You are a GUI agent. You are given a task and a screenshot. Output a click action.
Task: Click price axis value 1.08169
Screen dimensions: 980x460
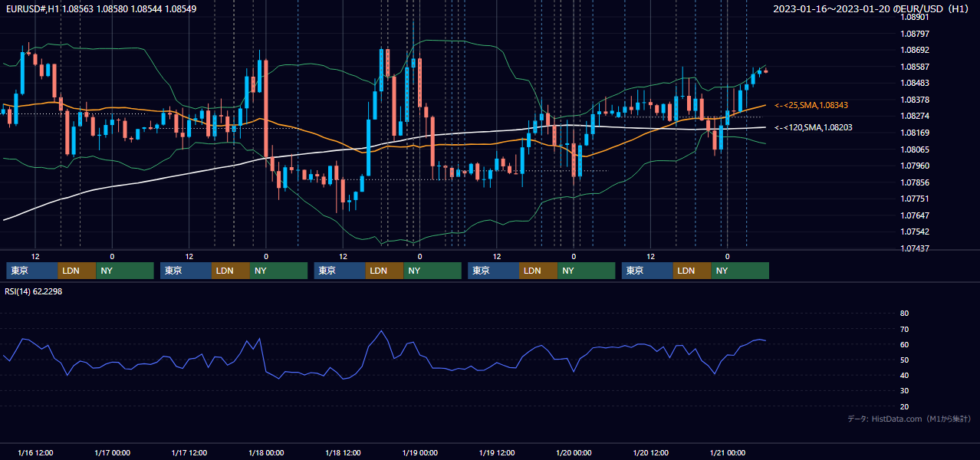(914, 133)
